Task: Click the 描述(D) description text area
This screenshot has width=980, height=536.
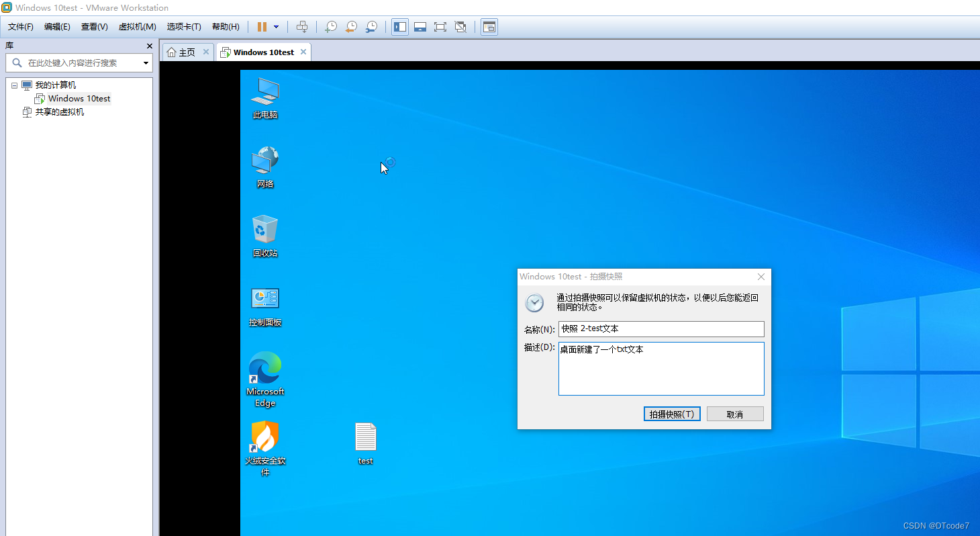Action: (x=661, y=369)
